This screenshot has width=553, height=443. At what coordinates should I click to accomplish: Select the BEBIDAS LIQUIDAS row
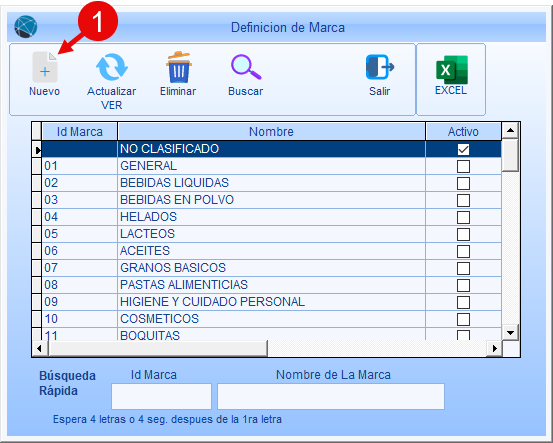271,183
